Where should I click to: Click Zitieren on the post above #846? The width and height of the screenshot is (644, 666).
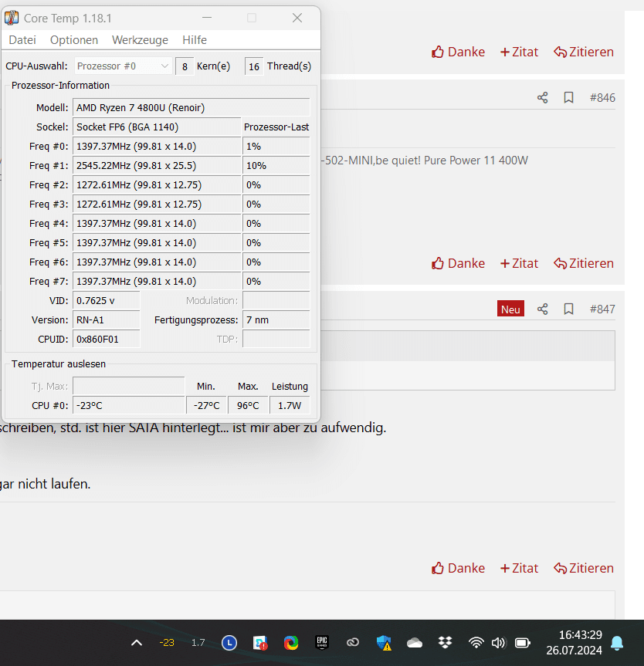coord(584,52)
